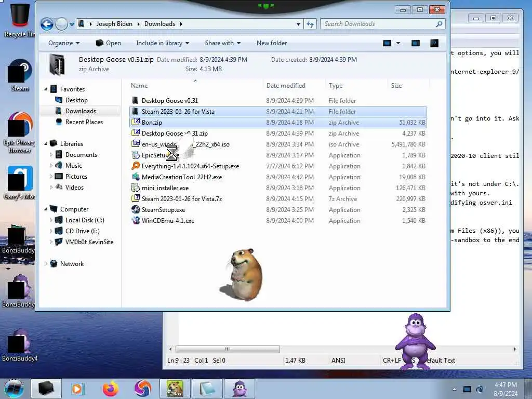Click the magnifier icon in search box
This screenshot has height=399, width=532.
[x=439, y=24]
